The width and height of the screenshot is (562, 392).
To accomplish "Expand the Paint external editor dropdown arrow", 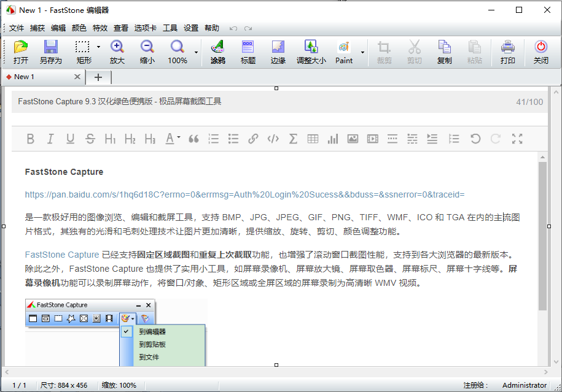I will tap(362, 52).
